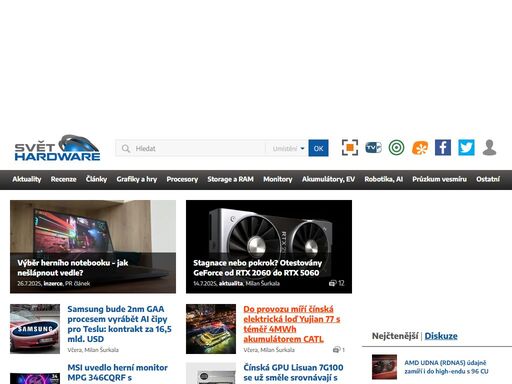Open the Akumulátory, EV menu item
512x384 pixels.
pyautogui.click(x=328, y=179)
